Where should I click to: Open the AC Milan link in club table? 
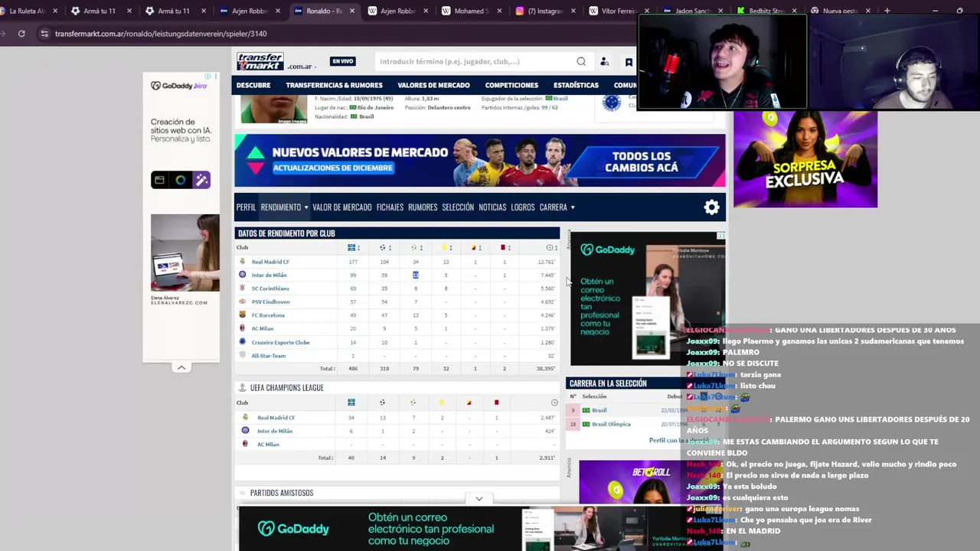[263, 328]
